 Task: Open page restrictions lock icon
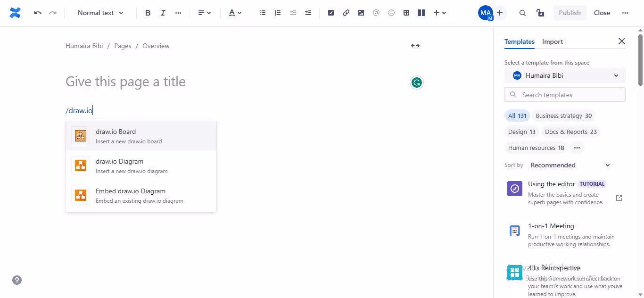tap(540, 13)
